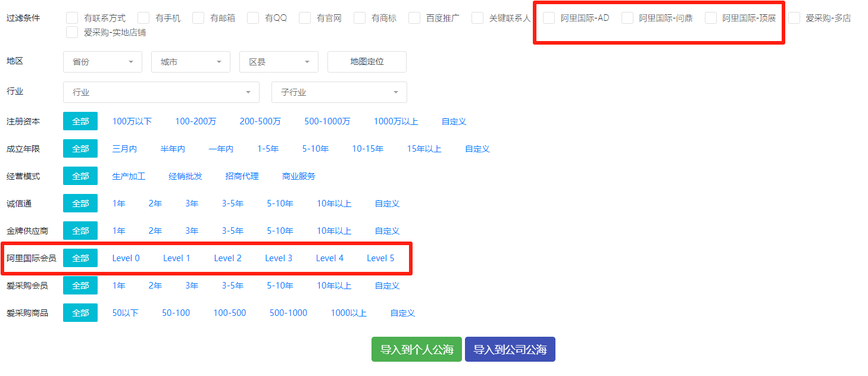Enable the 有商标 checkbox
Viewport: 868px width, 376px height.
(360, 18)
